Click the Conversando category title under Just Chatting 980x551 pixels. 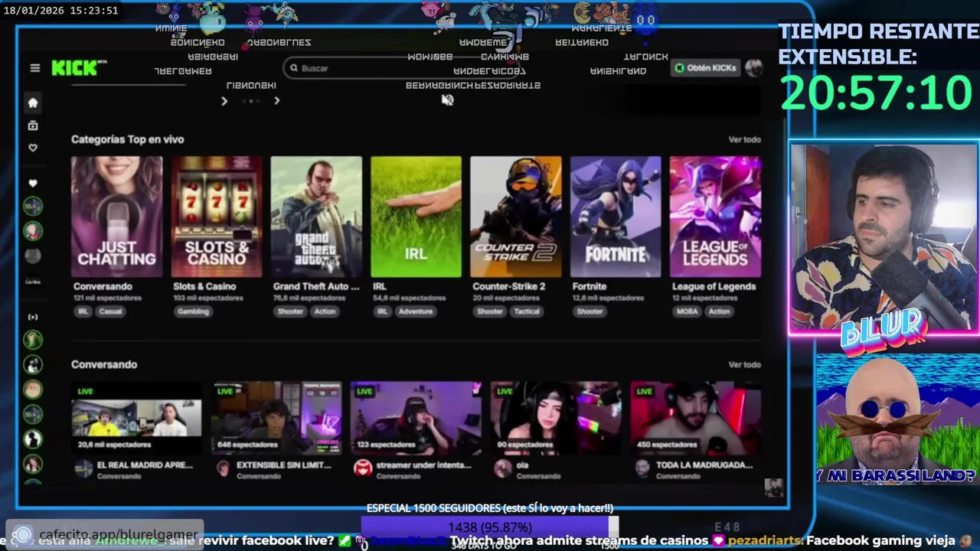(x=103, y=286)
